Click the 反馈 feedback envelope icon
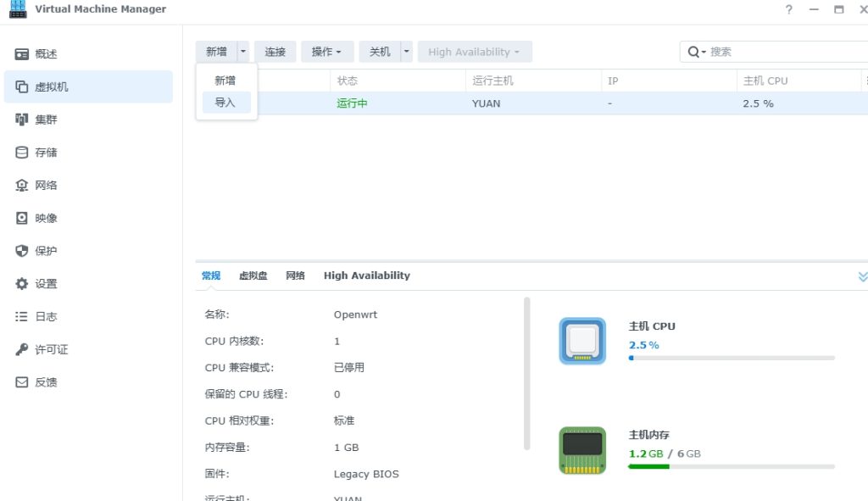The width and height of the screenshot is (868, 501). pos(22,382)
